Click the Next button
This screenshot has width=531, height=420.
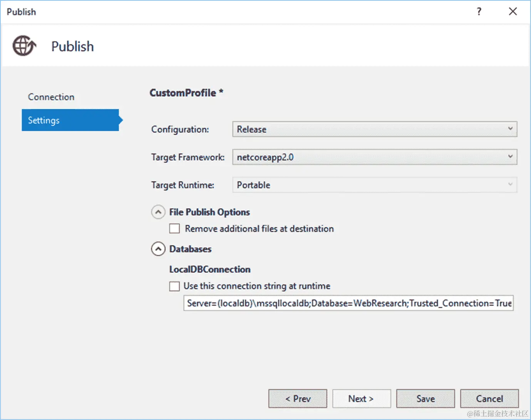(x=362, y=399)
